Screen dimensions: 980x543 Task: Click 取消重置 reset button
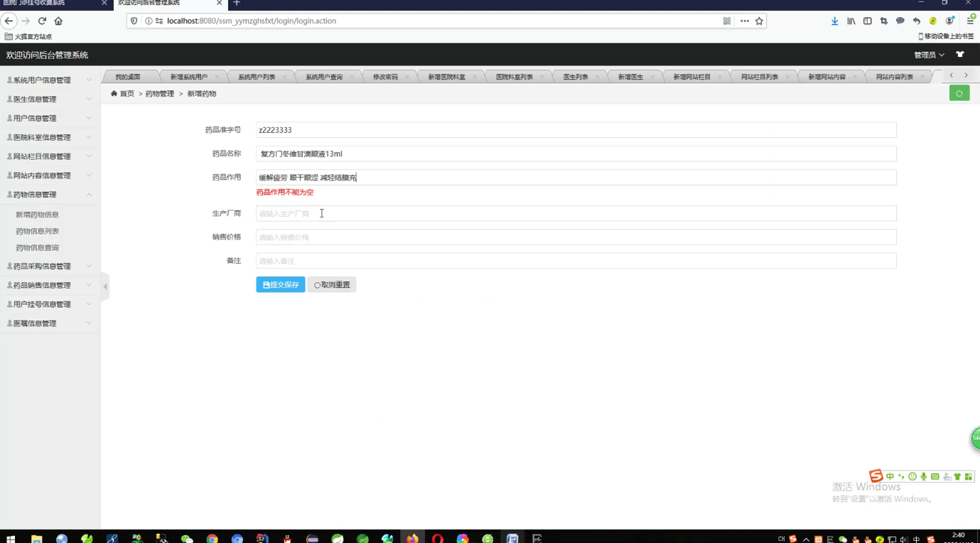point(332,284)
